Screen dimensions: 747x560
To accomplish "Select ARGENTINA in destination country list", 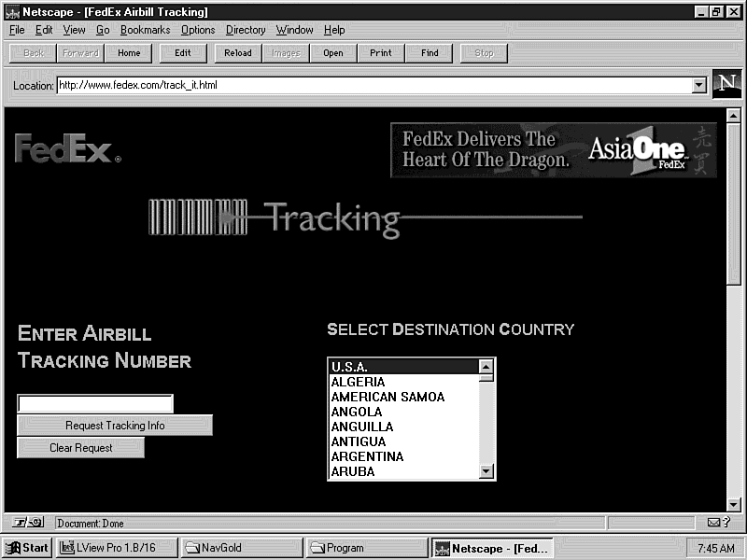I will [x=368, y=456].
